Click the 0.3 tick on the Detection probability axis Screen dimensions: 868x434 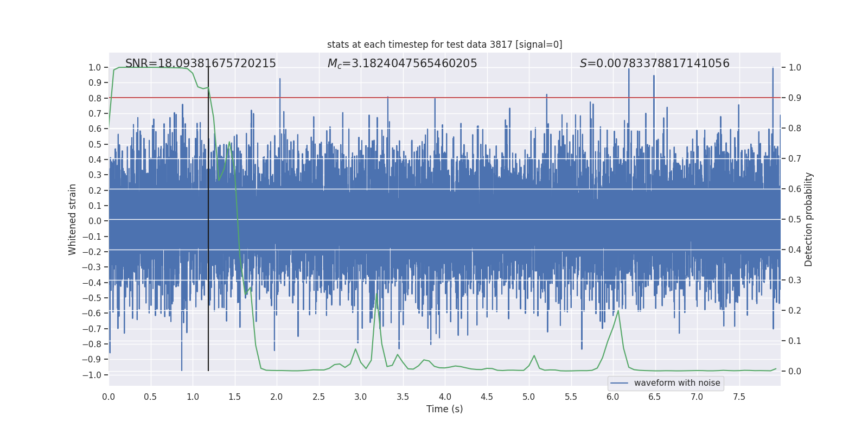click(x=795, y=280)
